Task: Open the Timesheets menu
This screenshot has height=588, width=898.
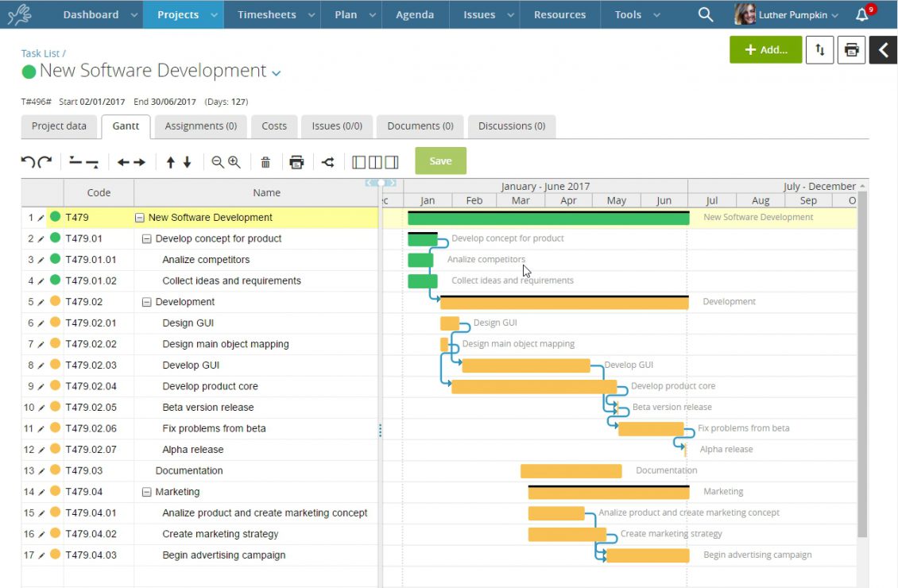Action: (267, 14)
